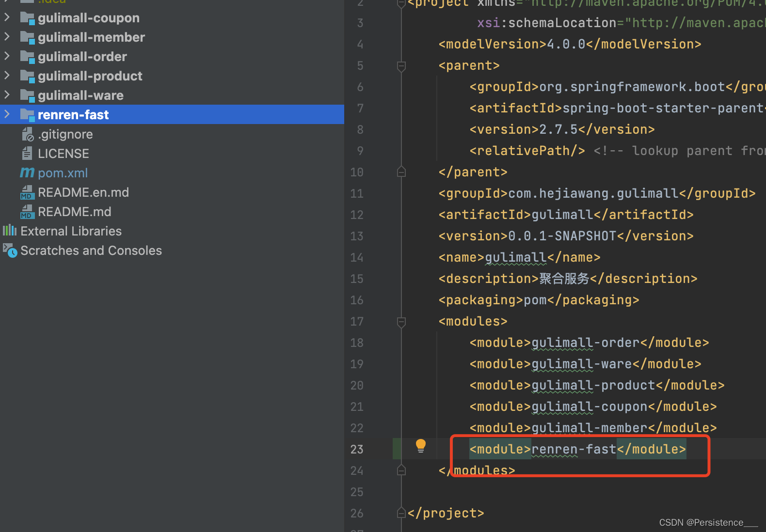Open the LICENSE file
The image size is (766, 532).
point(64,154)
